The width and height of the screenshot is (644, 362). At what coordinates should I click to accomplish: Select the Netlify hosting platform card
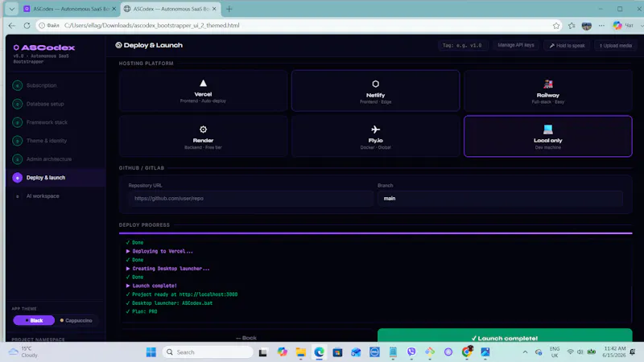tap(375, 91)
